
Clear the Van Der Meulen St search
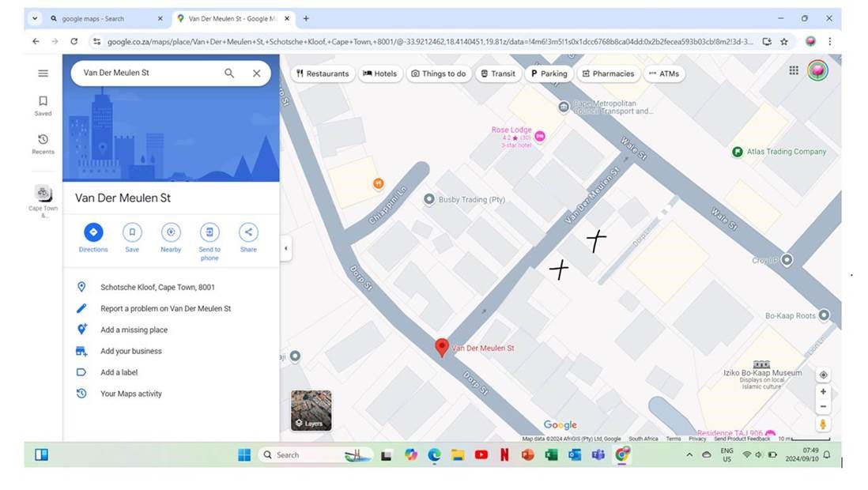point(256,73)
